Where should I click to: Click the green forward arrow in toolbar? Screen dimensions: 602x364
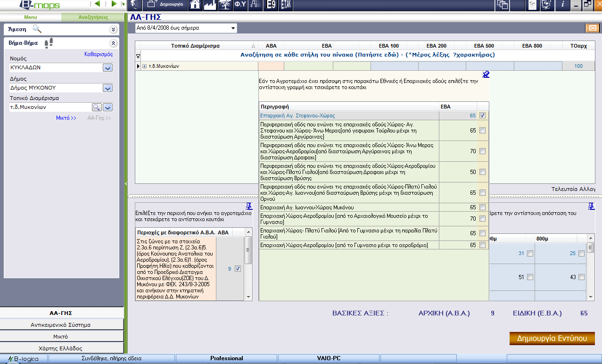pyautogui.click(x=114, y=4)
